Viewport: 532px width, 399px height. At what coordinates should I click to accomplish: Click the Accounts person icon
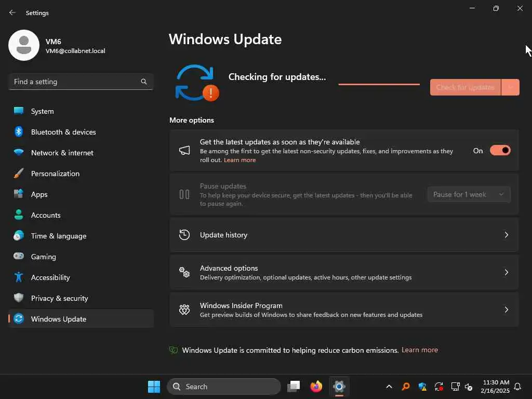tap(19, 215)
